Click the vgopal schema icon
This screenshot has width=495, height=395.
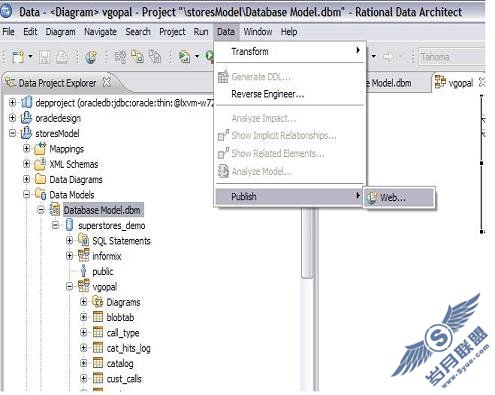pyautogui.click(x=83, y=286)
